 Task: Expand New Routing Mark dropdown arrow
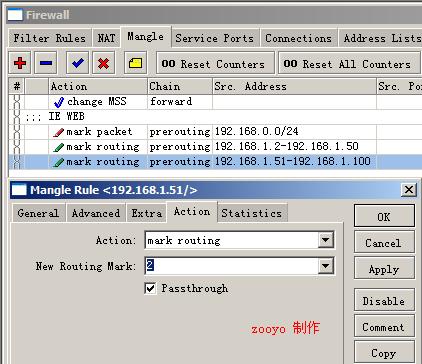point(326,266)
